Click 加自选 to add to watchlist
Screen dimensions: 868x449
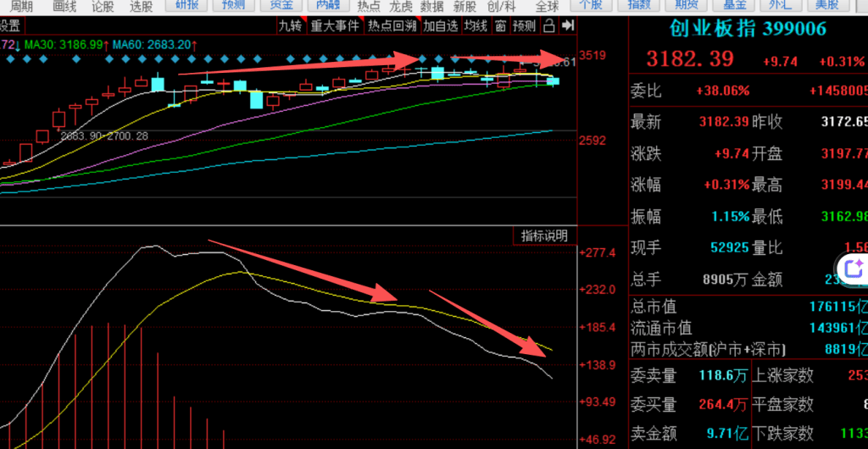(441, 25)
